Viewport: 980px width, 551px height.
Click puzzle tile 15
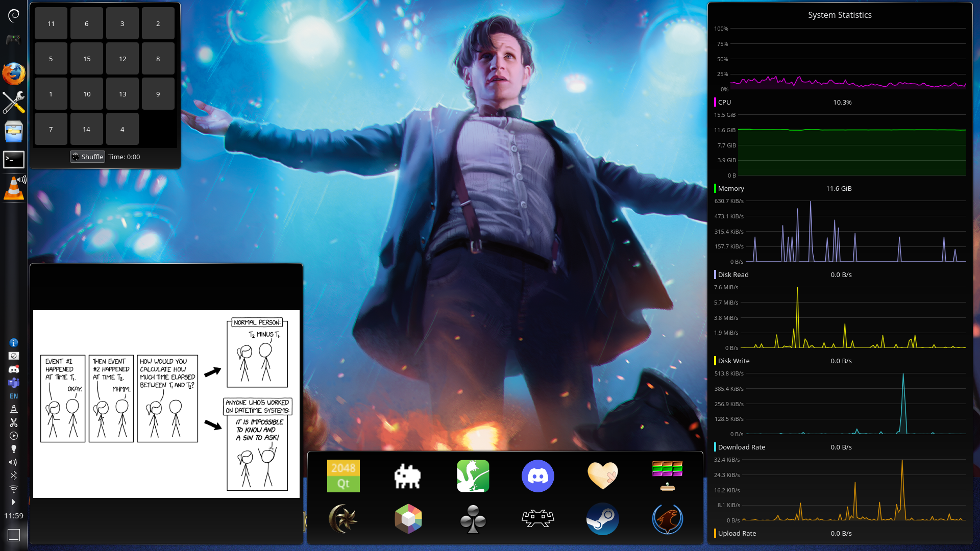pos(87,59)
